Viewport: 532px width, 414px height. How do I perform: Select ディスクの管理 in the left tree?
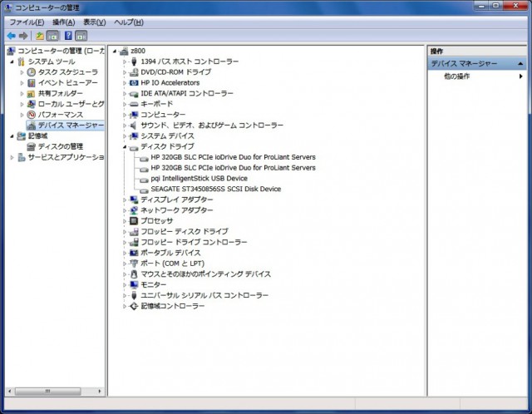click(x=60, y=146)
